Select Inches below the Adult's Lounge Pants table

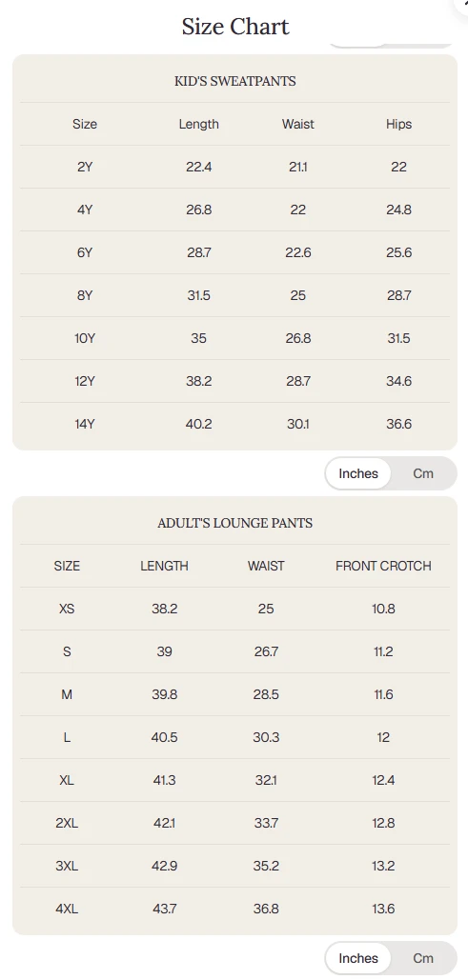click(x=358, y=958)
